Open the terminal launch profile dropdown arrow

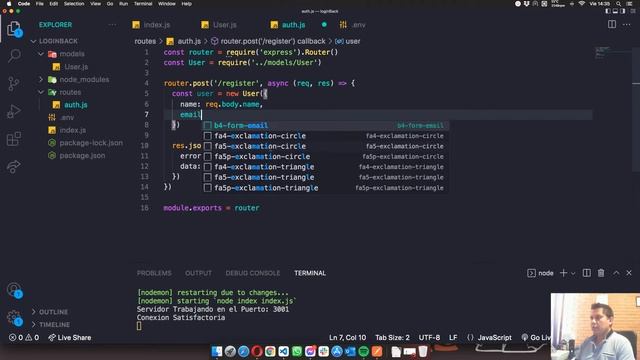[573, 273]
